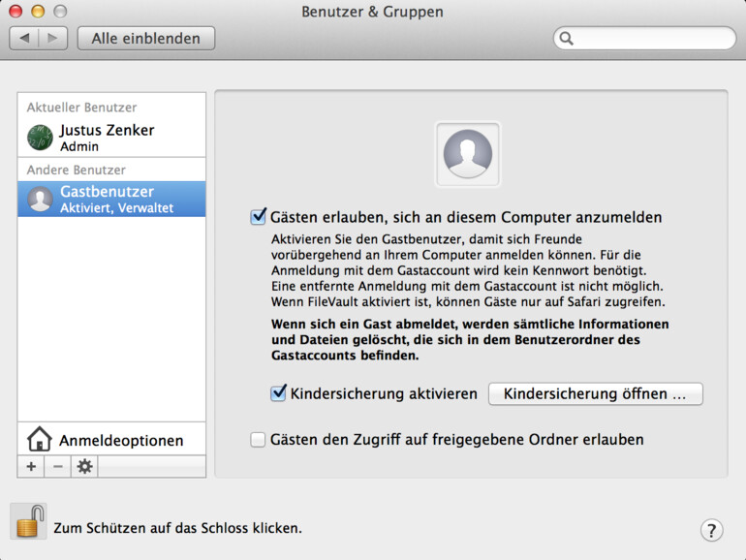Click the guest account picture

(468, 154)
